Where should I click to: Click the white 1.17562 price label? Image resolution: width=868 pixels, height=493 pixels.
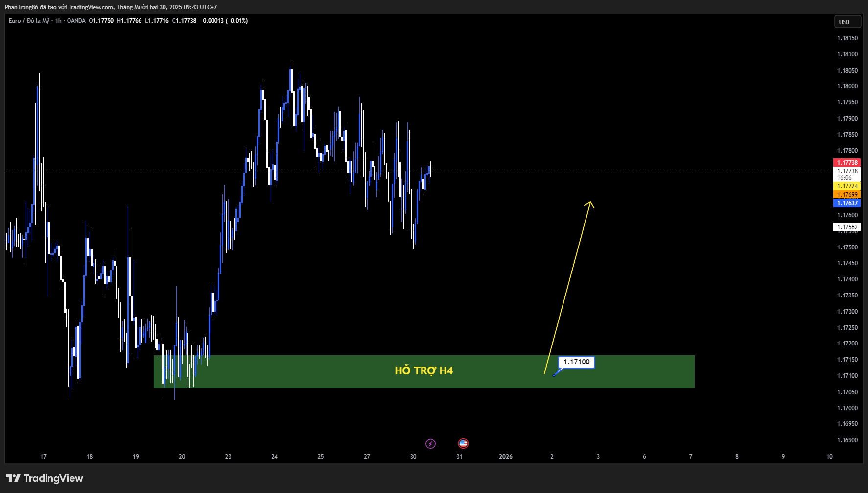846,227
